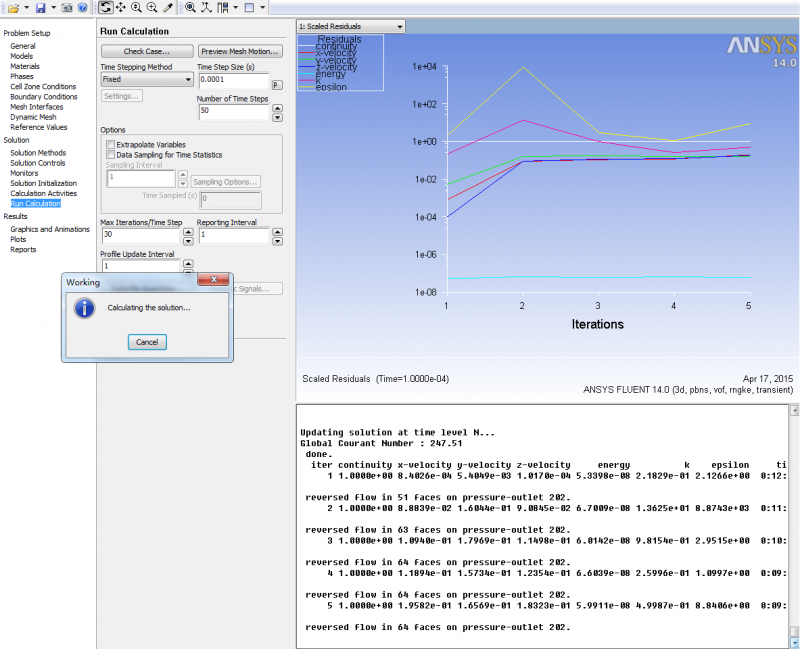Cancel the running calculation in Working dialog
800x649 pixels.
pos(147,342)
